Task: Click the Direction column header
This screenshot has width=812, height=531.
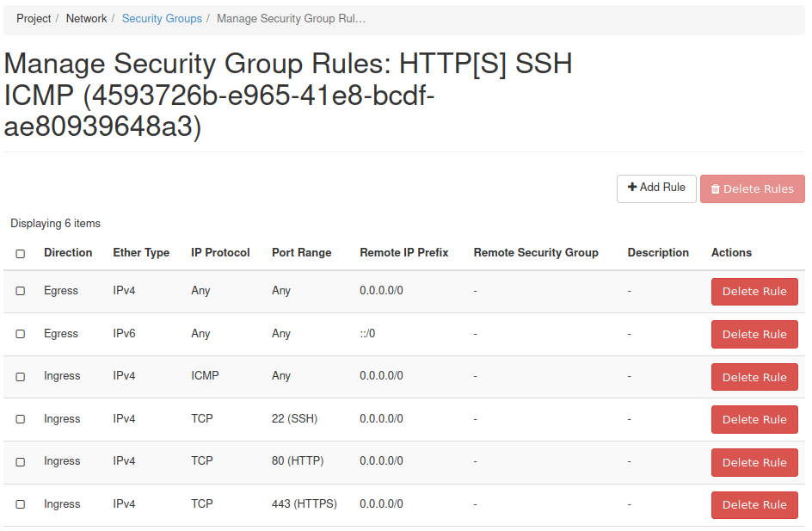Action: tap(68, 253)
